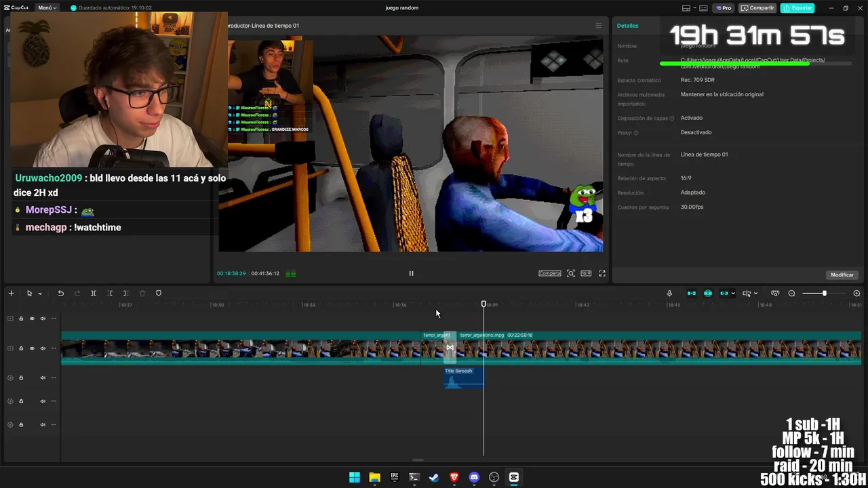
Task: Switch to the Detalles tab
Action: (x=627, y=26)
